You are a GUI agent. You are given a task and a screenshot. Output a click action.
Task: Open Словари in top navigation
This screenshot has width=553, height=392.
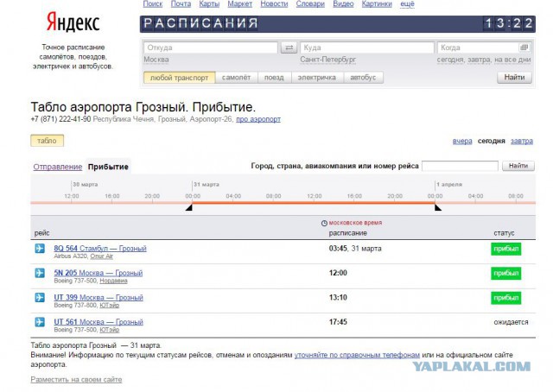click(310, 3)
